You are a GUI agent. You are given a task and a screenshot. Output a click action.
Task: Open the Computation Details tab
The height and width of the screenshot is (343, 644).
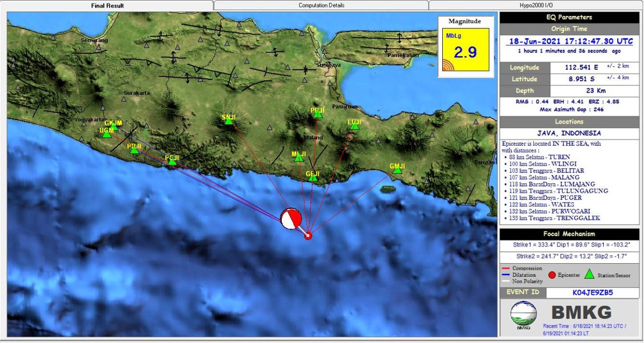321,5
